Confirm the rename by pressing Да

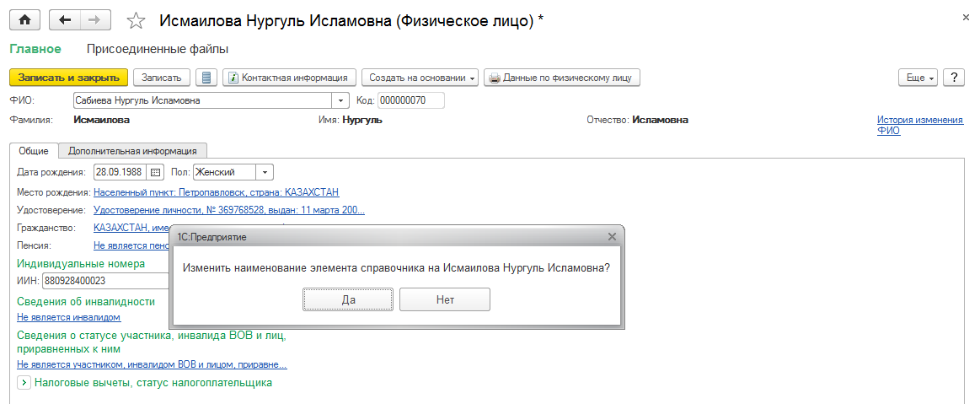(348, 299)
